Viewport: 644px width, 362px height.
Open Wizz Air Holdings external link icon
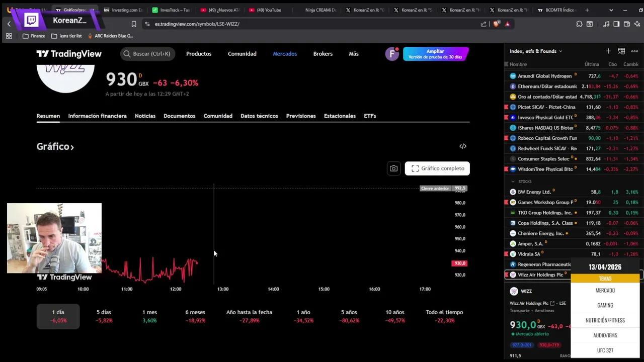(552, 304)
